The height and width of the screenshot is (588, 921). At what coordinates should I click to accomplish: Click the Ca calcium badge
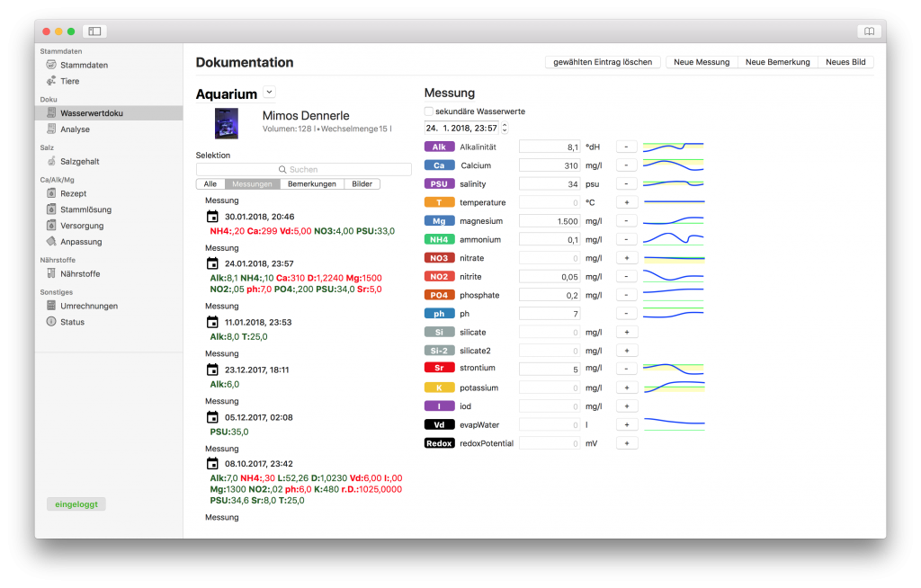tap(439, 165)
